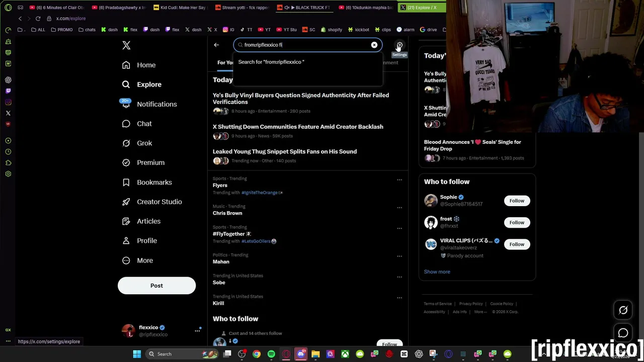Viewport: 644px width, 362px height.
Task: Clear the search box with the X button
Action: pos(374,45)
